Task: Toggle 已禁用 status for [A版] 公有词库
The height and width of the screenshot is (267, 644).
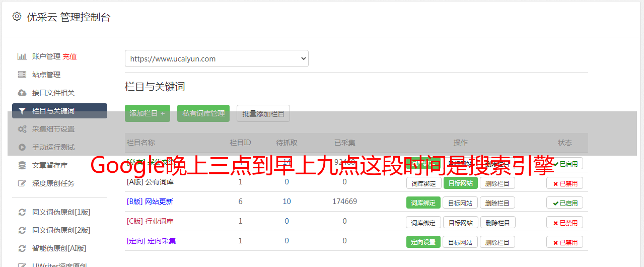Action: [565, 183]
